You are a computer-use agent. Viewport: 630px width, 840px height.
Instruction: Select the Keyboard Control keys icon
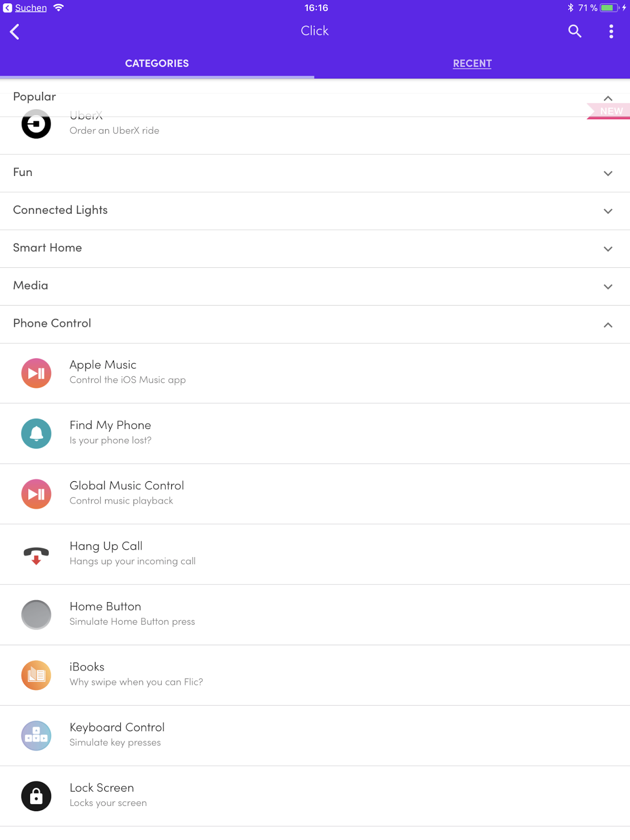[x=36, y=736]
